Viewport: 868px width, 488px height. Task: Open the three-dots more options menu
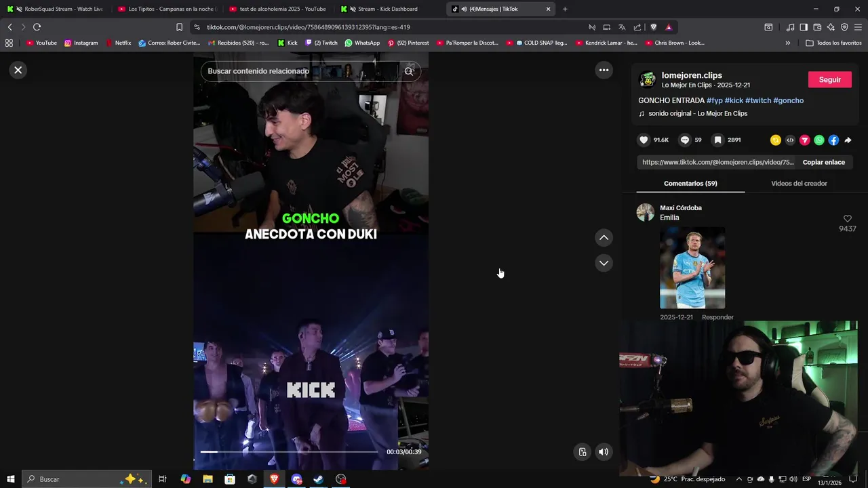604,70
